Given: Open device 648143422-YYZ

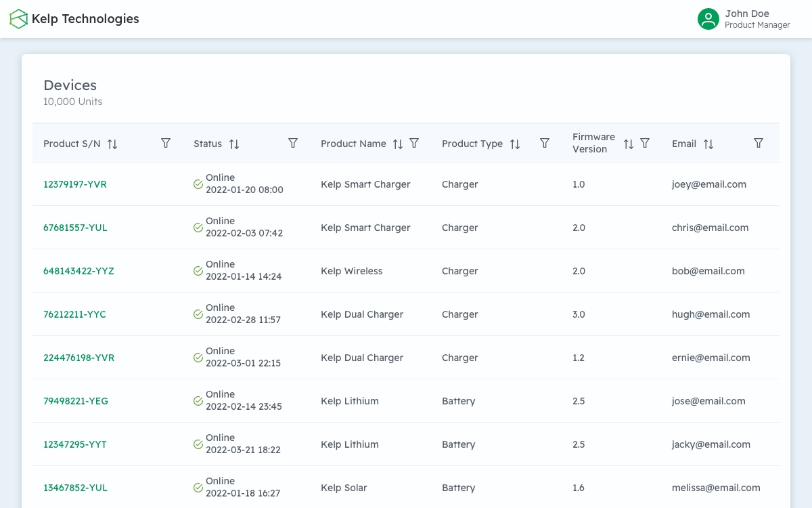Looking at the screenshot, I should click(79, 271).
